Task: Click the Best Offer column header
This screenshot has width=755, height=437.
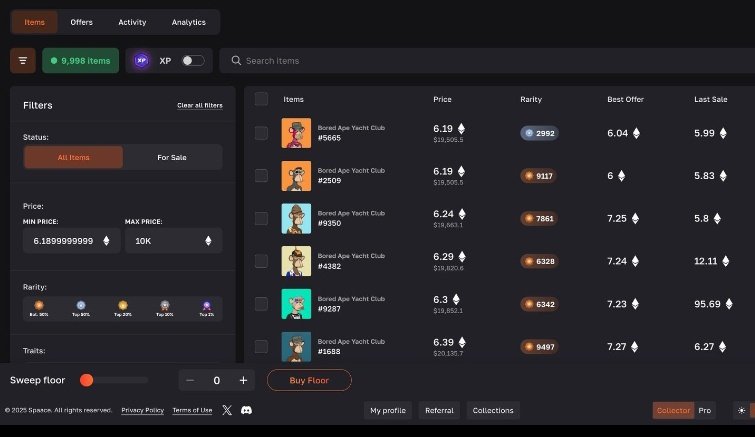Action: (x=625, y=99)
